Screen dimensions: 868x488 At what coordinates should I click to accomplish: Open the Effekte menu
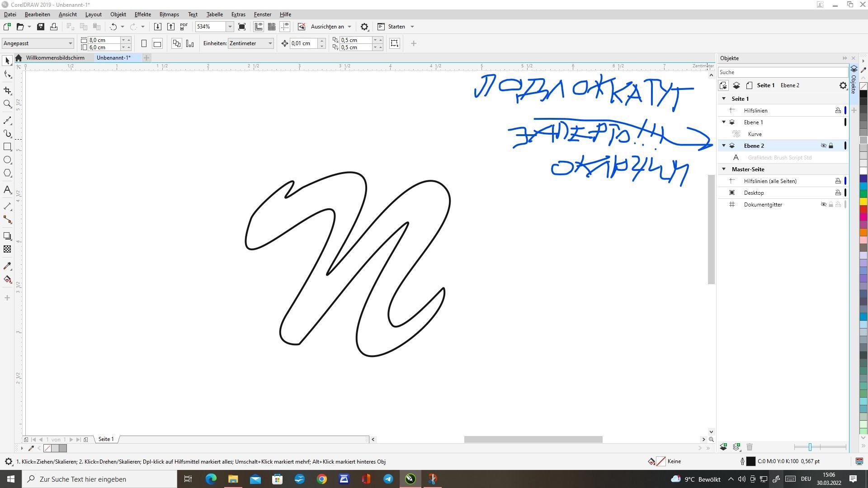pos(142,14)
